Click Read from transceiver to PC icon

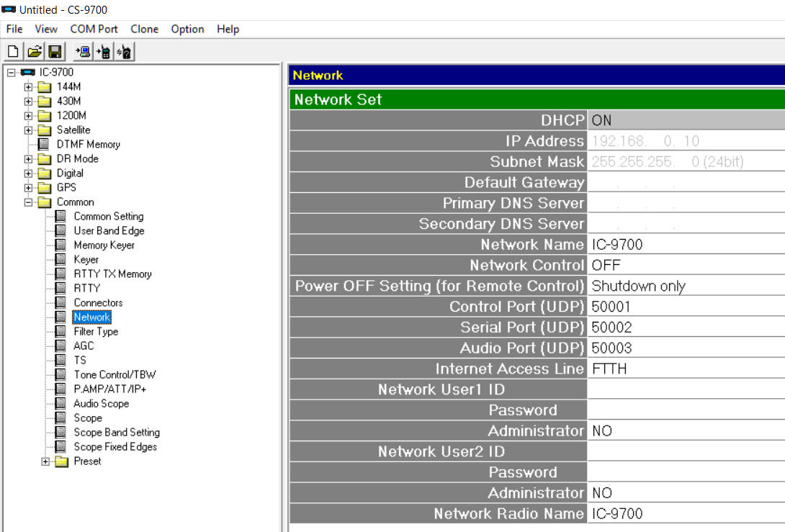(83, 52)
